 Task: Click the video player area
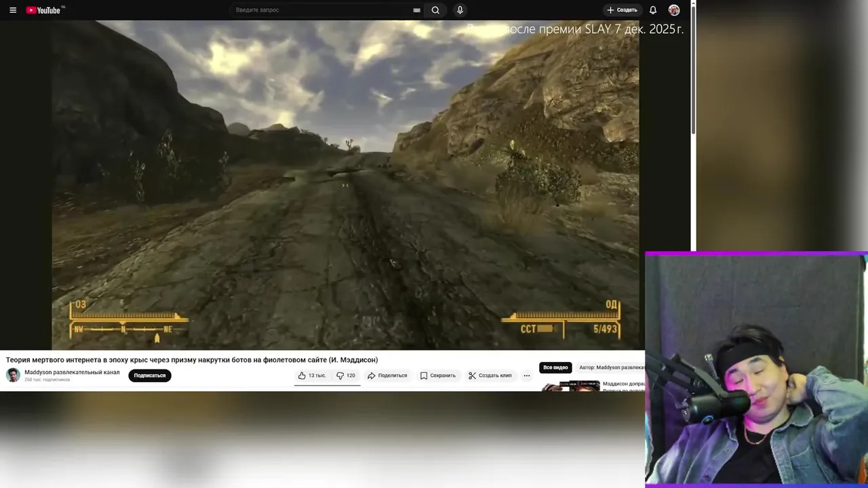[x=345, y=185]
